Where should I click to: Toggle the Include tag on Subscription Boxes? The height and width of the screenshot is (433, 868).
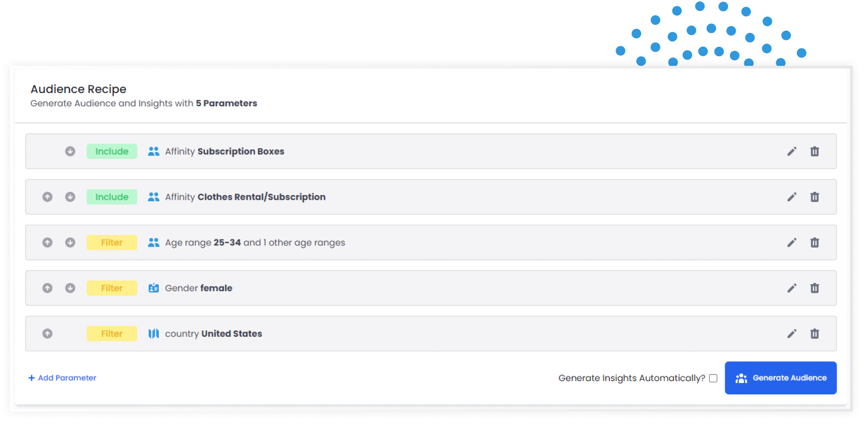point(111,151)
